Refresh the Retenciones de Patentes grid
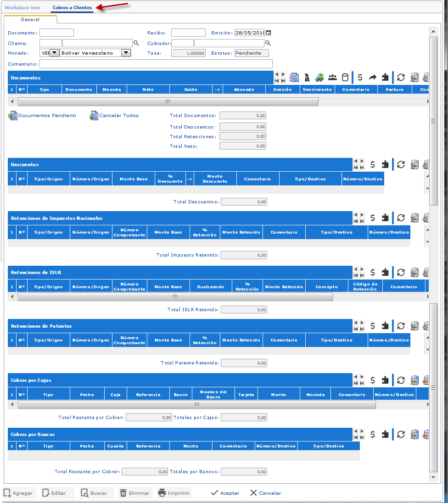448x503 pixels. click(x=401, y=326)
